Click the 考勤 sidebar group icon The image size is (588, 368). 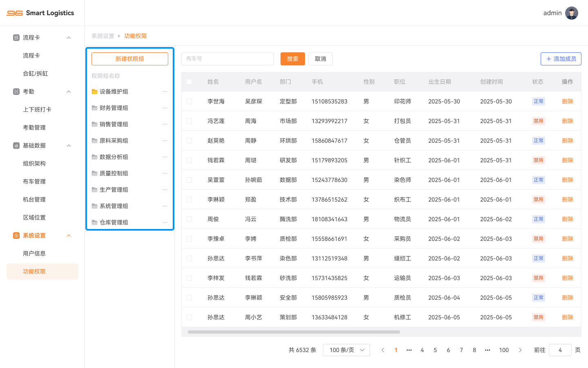(x=16, y=92)
